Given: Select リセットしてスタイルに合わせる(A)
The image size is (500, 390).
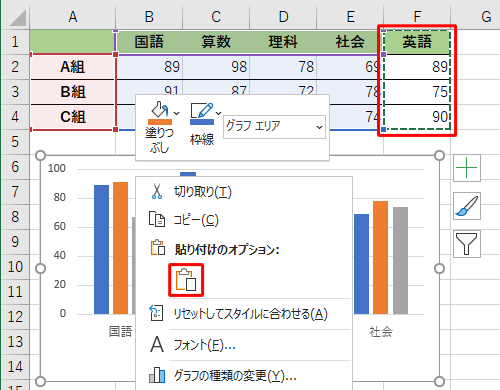Looking at the screenshot, I should pos(244,314).
